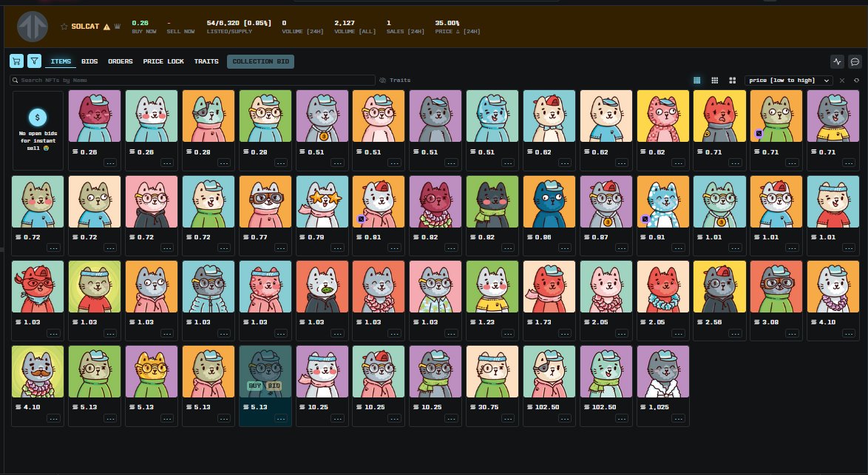Refresh listings with the refresh icon
Viewport: 868px width, 475px height.
[x=856, y=81]
